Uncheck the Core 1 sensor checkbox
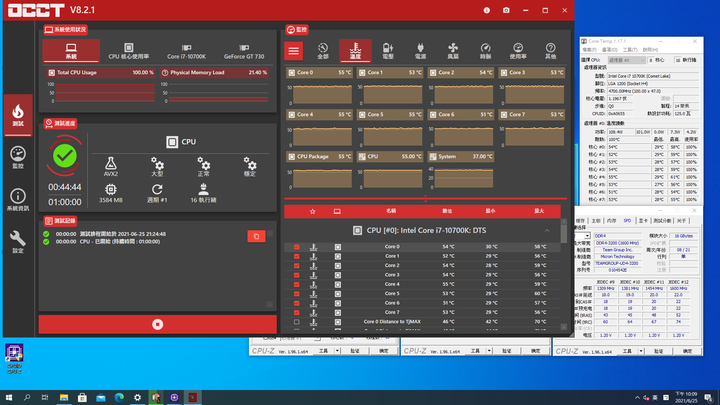The height and width of the screenshot is (405, 720). point(297,256)
